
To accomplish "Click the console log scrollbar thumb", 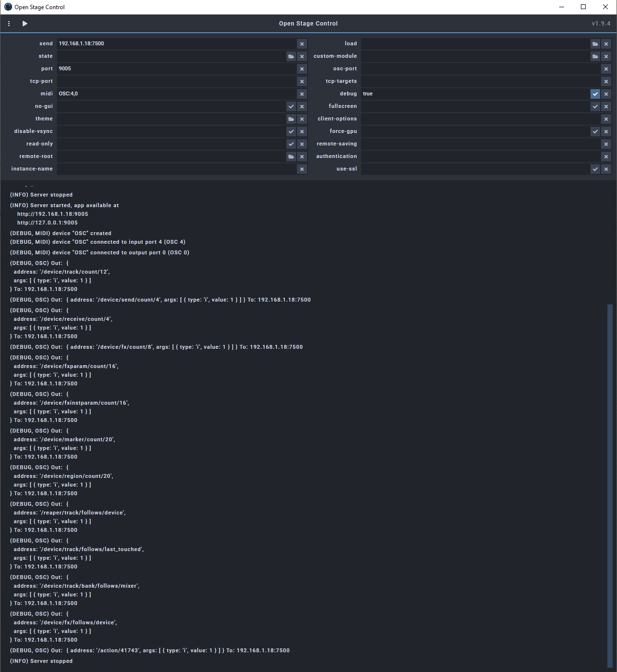I will 610,487.
